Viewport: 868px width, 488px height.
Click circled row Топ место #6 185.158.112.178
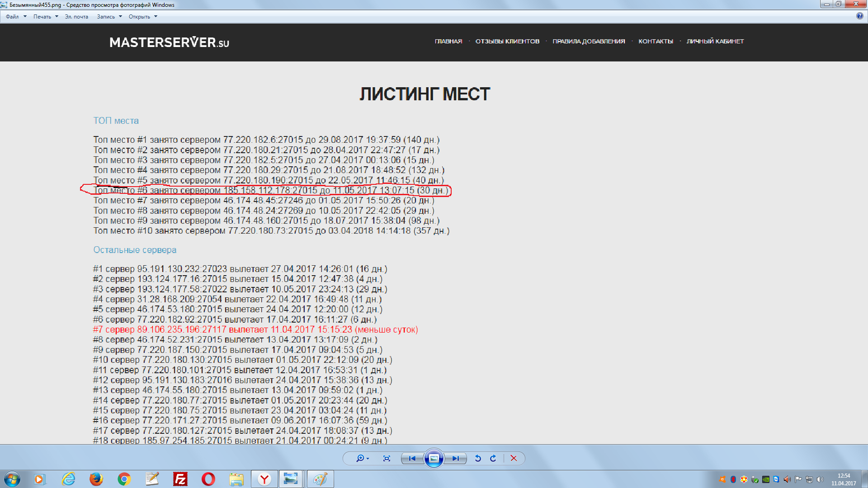270,190
